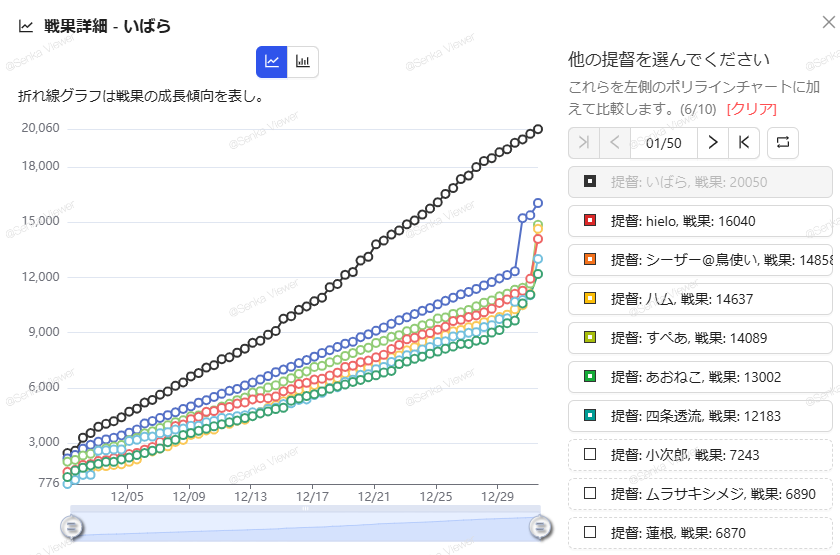Go to next page of admirals

pos(713,143)
